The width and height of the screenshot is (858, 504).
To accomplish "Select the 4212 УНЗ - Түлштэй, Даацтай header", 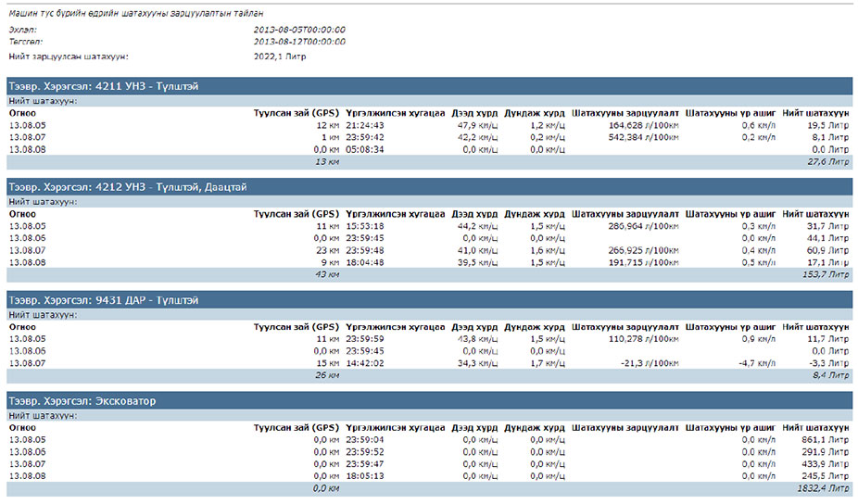I will (128, 187).
